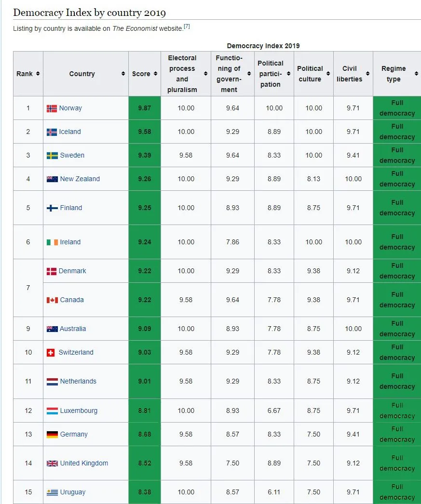
Task: Open the Finland country link
Action: [71, 208]
